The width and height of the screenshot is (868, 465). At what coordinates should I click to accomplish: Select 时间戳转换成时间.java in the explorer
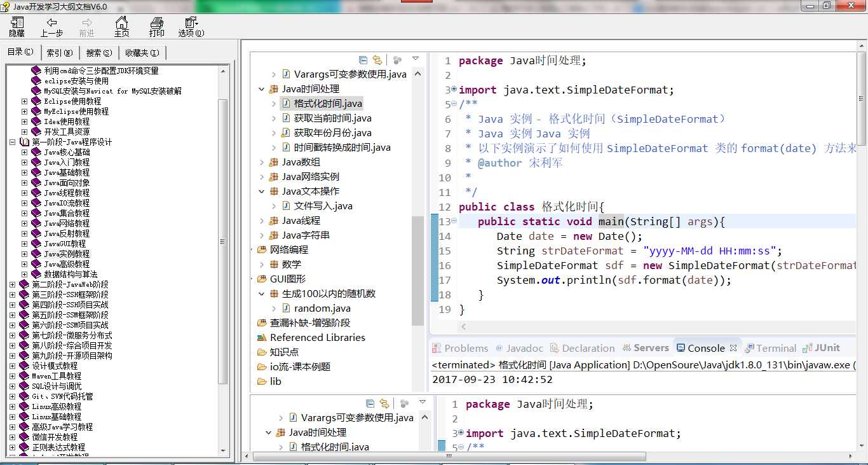pyautogui.click(x=342, y=148)
